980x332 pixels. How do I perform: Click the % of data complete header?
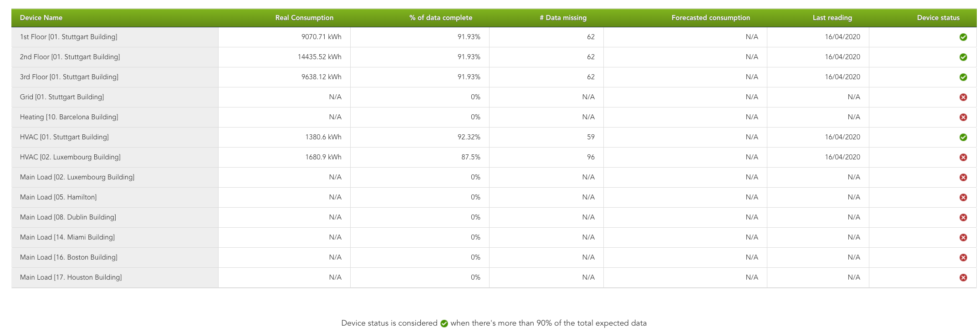click(440, 18)
